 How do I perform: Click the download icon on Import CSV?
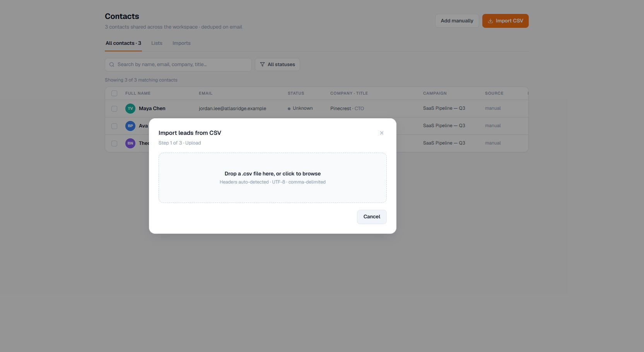click(x=490, y=21)
